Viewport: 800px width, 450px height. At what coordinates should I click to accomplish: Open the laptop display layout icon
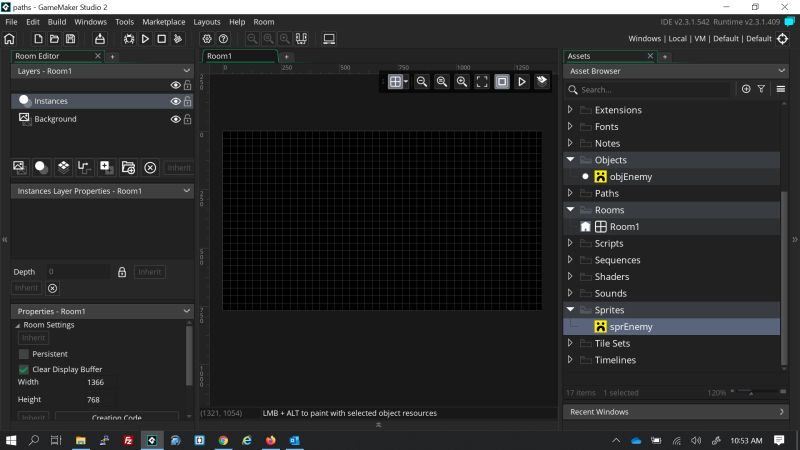(329, 39)
